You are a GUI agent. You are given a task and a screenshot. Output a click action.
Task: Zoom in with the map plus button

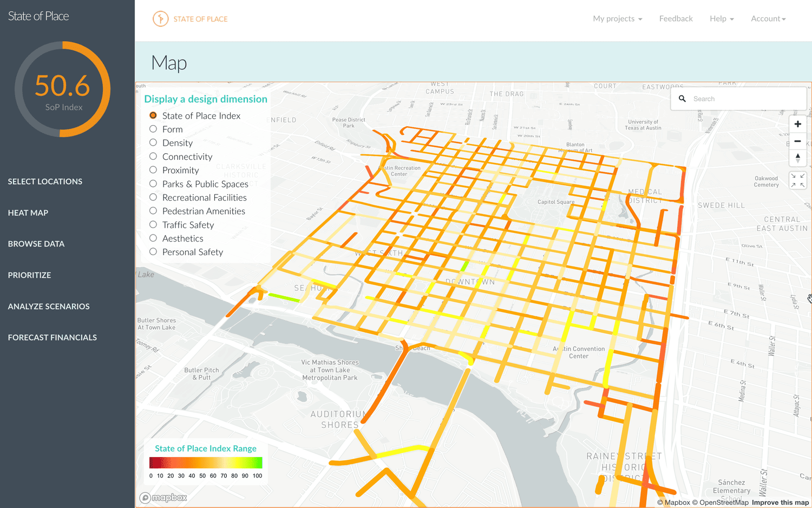tap(797, 124)
